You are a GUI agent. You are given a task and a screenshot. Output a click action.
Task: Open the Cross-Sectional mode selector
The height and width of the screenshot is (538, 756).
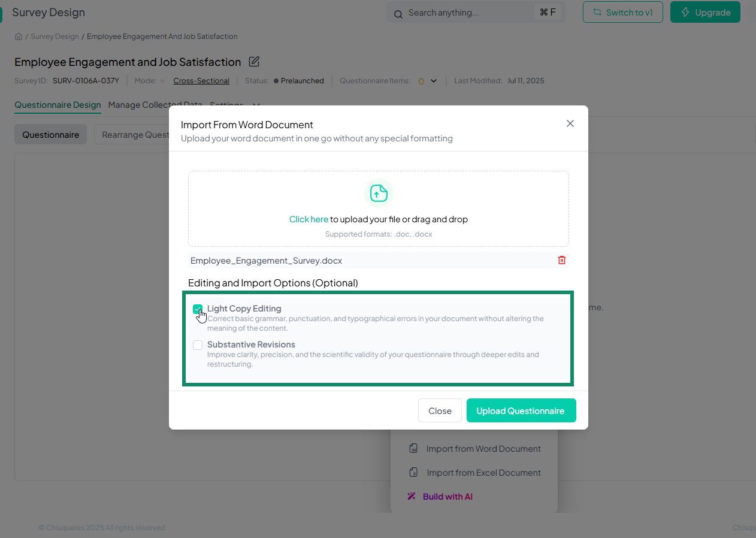(201, 81)
